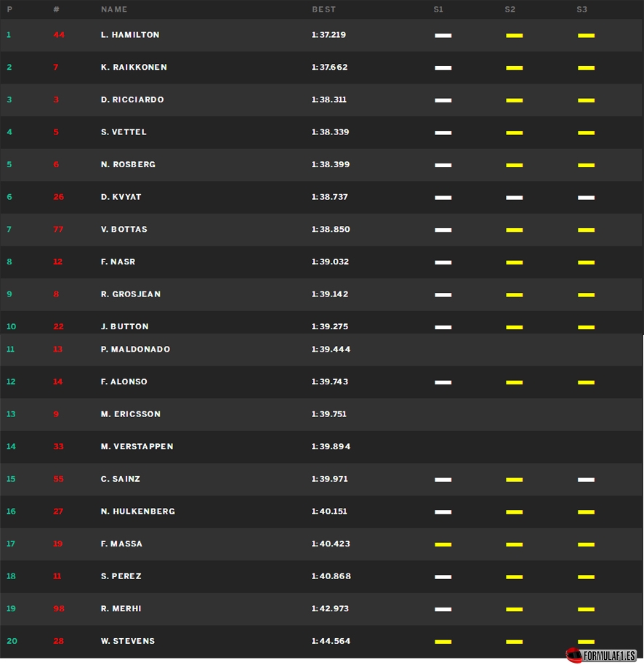Click best time 1:38.311
Image resolution: width=644 pixels, height=670 pixels.
point(329,100)
